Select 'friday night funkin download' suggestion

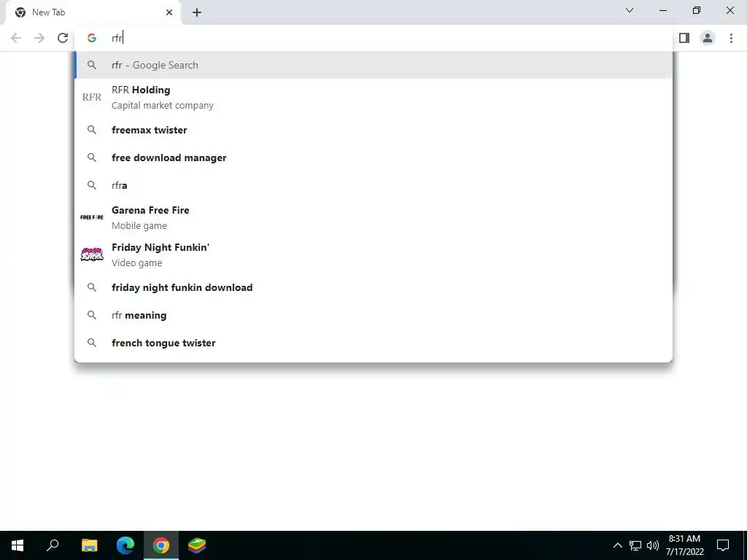pos(373,287)
